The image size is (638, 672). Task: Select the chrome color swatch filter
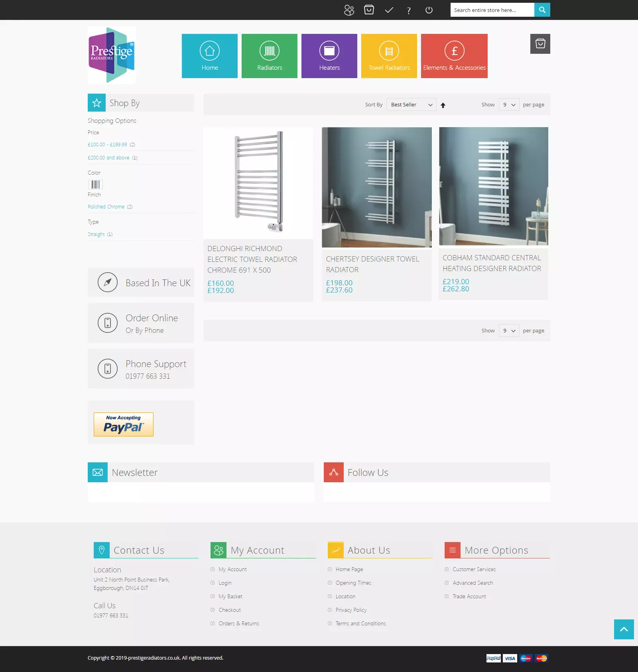click(96, 185)
